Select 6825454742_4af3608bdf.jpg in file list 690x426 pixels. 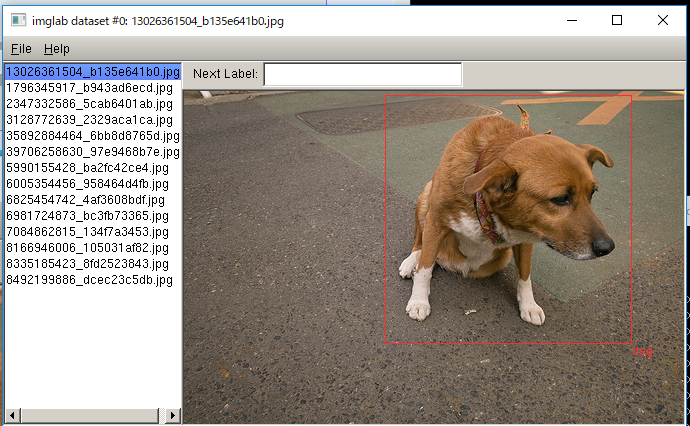tap(93, 200)
